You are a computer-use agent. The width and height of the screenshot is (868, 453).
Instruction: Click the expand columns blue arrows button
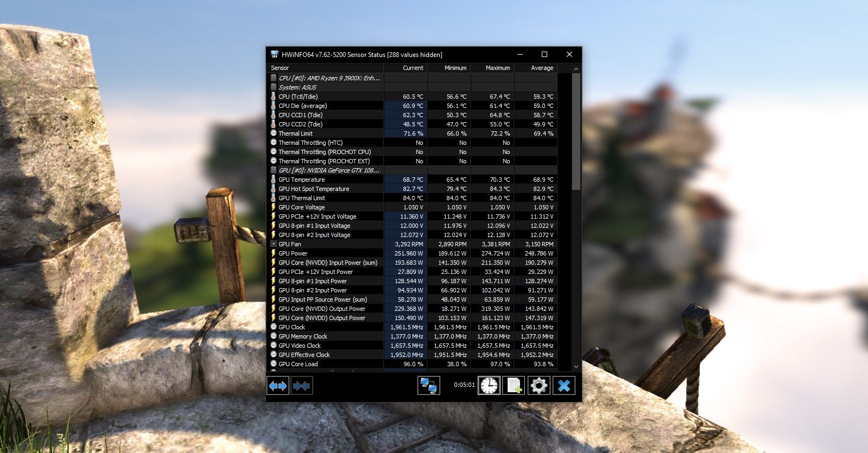[x=278, y=386]
